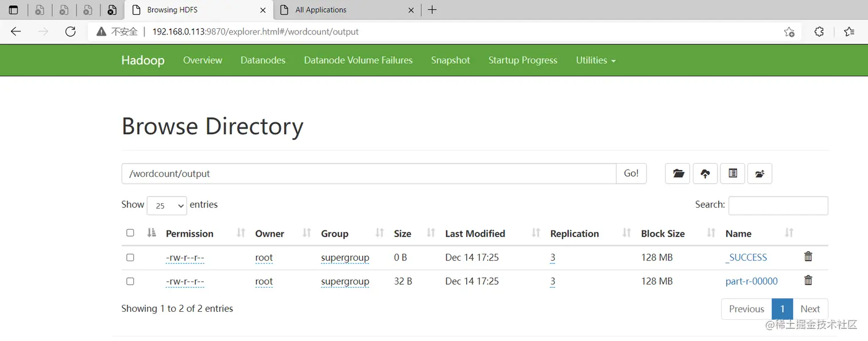868x341 pixels.
Task: Open the Datanodes nav item
Action: pos(263,60)
